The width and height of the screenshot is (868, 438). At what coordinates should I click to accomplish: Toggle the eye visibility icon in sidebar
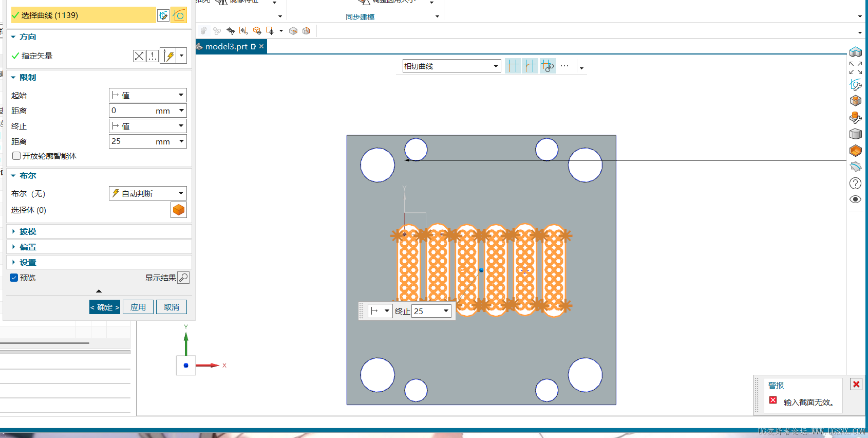(855, 199)
